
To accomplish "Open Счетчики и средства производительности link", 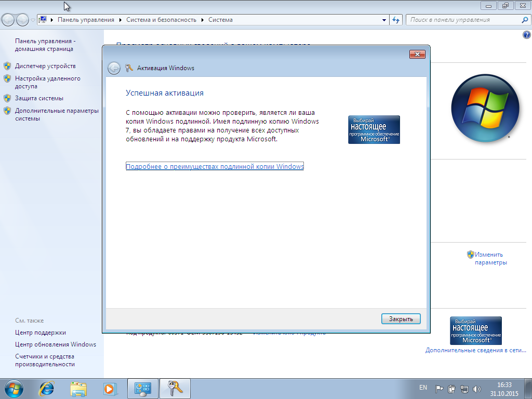I will pos(45,360).
